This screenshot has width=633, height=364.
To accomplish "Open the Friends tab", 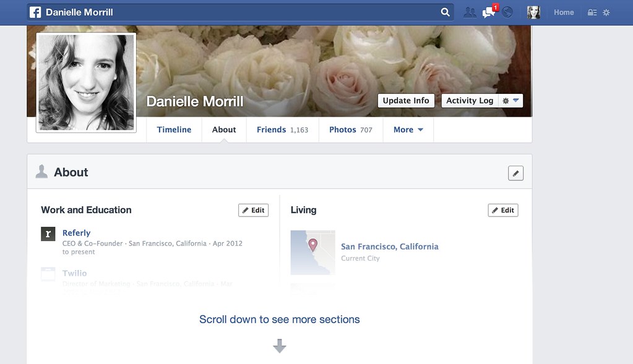I will tap(282, 130).
